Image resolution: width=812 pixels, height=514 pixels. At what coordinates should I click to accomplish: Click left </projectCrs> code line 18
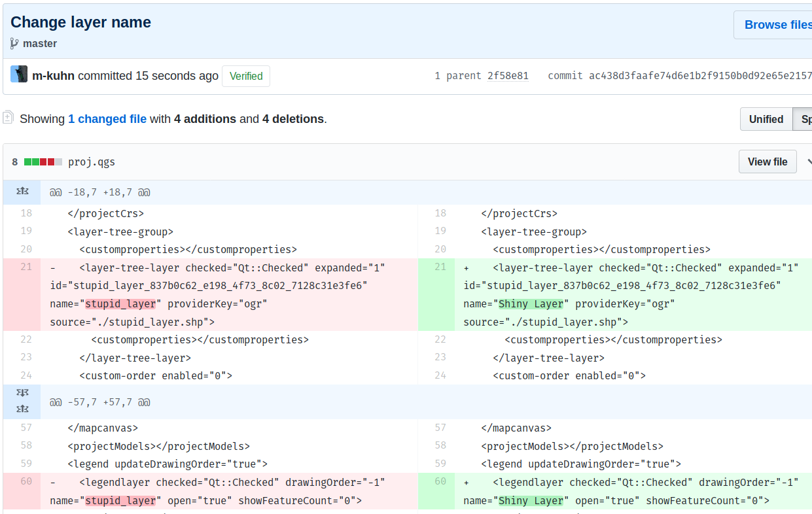click(105, 213)
